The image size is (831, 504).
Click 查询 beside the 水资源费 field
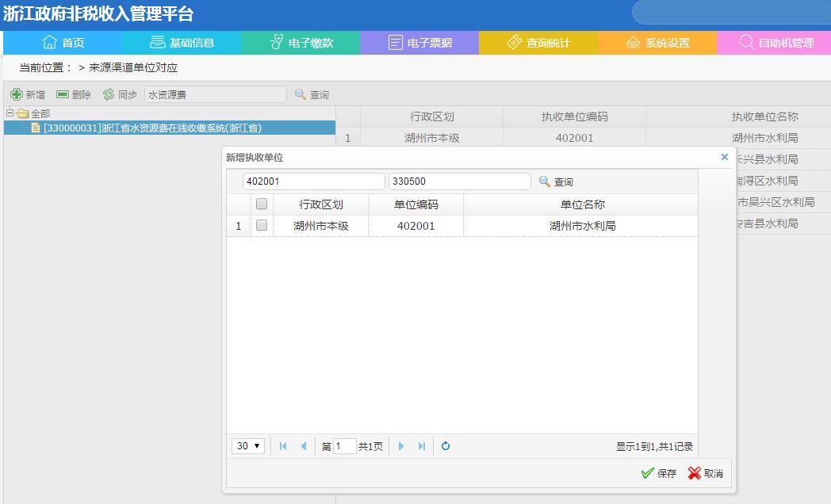tap(312, 94)
